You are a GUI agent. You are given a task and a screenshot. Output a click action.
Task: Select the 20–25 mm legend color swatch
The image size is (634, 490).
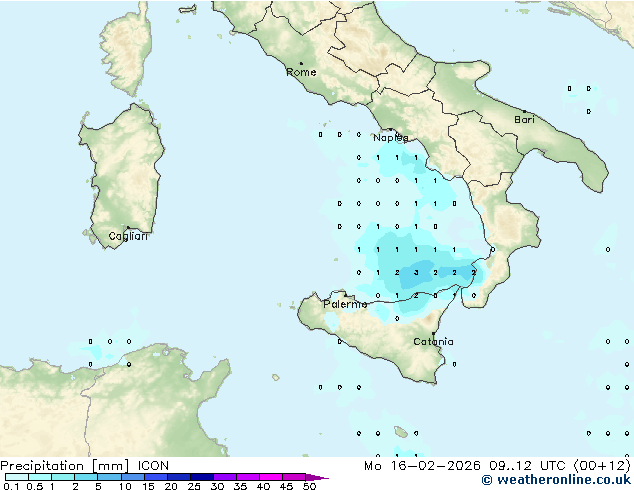point(179,477)
